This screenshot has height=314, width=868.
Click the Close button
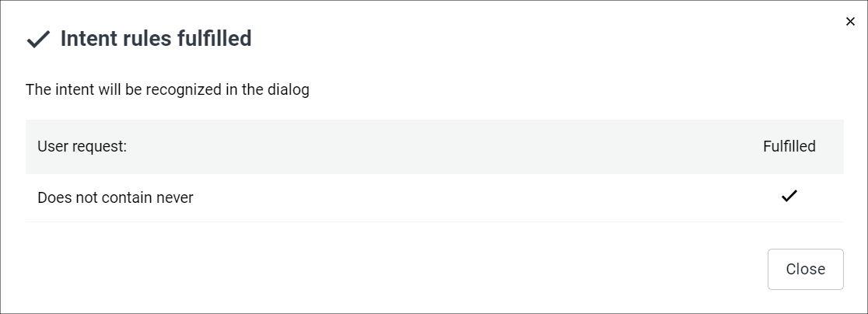click(805, 269)
